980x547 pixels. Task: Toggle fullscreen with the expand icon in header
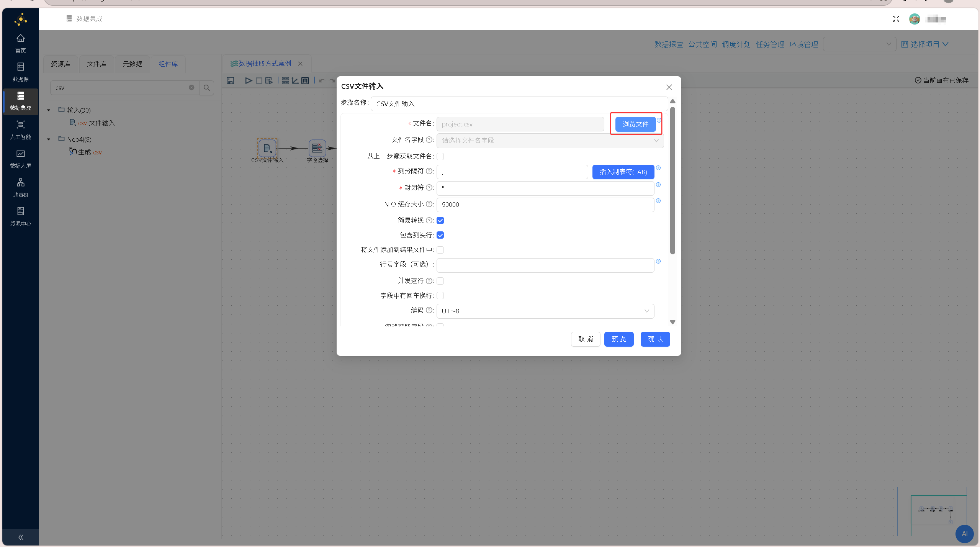[896, 19]
